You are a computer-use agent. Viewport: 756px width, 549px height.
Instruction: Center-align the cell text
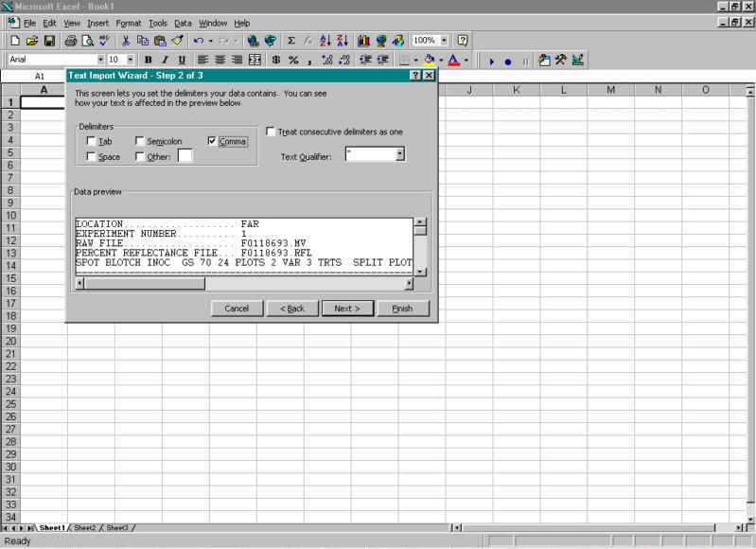(220, 60)
